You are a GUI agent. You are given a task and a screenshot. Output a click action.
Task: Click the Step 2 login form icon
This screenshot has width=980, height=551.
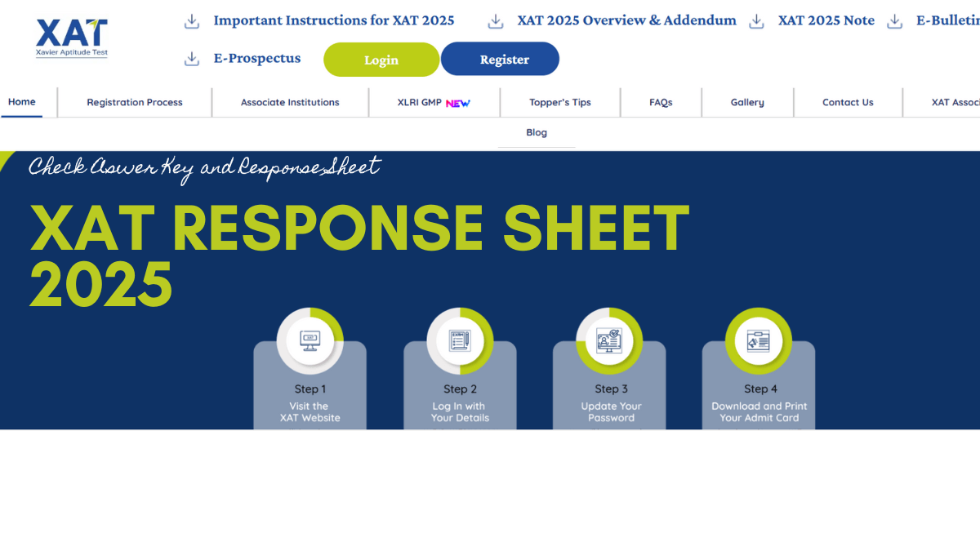click(x=460, y=340)
